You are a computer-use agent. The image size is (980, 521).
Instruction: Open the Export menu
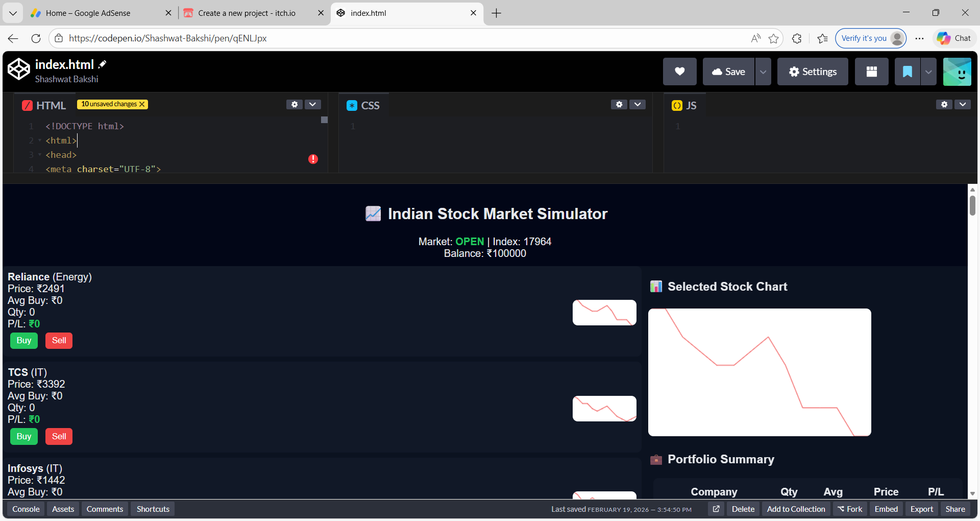click(922, 509)
